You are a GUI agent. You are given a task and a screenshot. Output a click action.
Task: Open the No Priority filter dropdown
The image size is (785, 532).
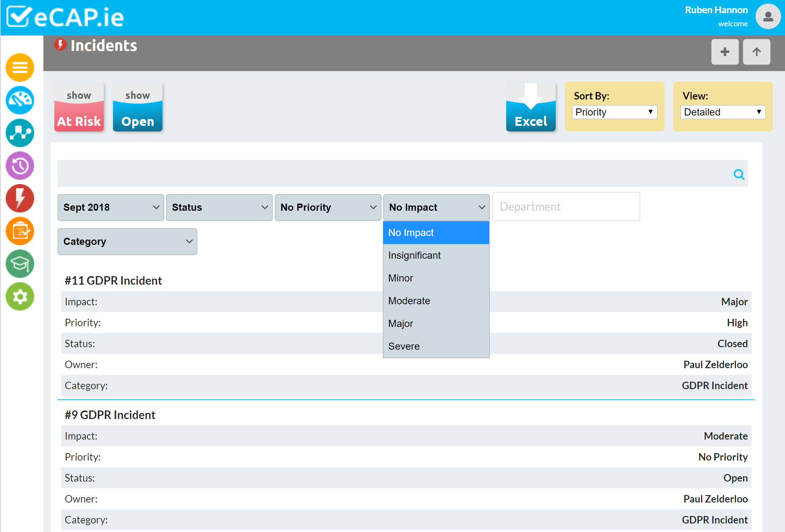[328, 207]
